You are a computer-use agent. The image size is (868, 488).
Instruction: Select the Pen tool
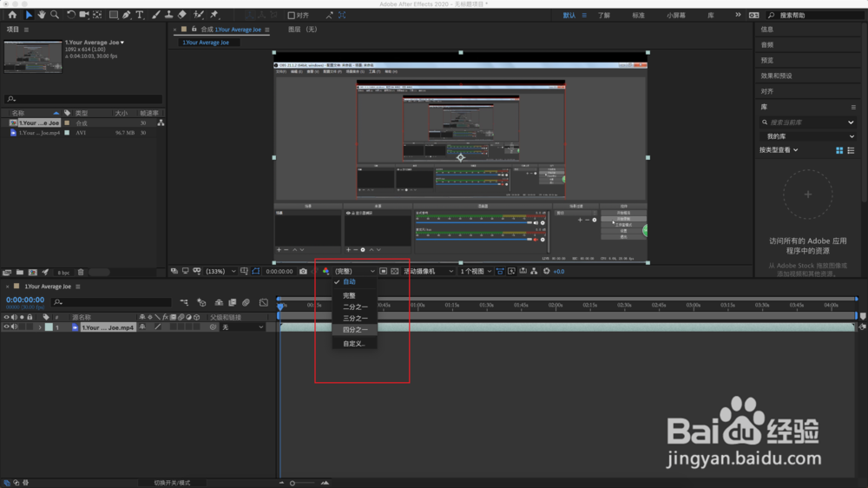pyautogui.click(x=127, y=15)
